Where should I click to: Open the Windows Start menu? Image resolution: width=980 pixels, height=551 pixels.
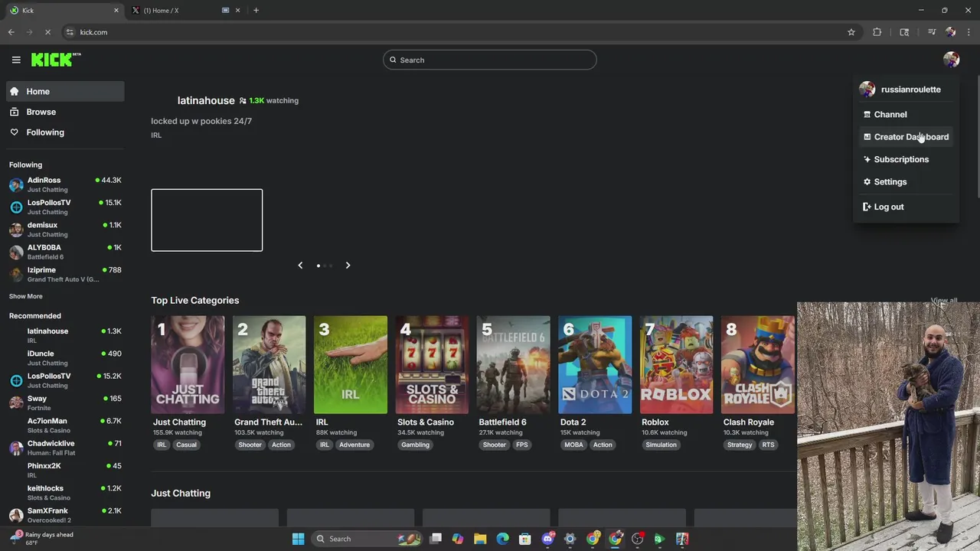[x=298, y=539]
